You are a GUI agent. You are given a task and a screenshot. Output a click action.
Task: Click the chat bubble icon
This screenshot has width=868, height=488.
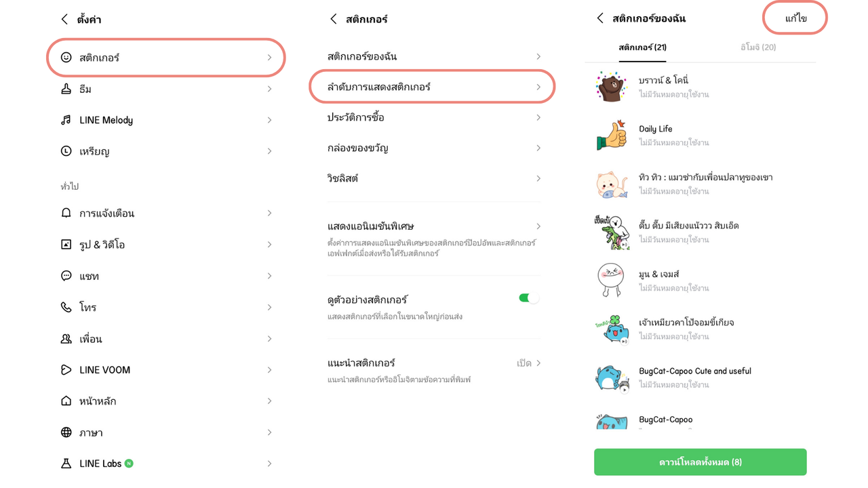click(66, 276)
